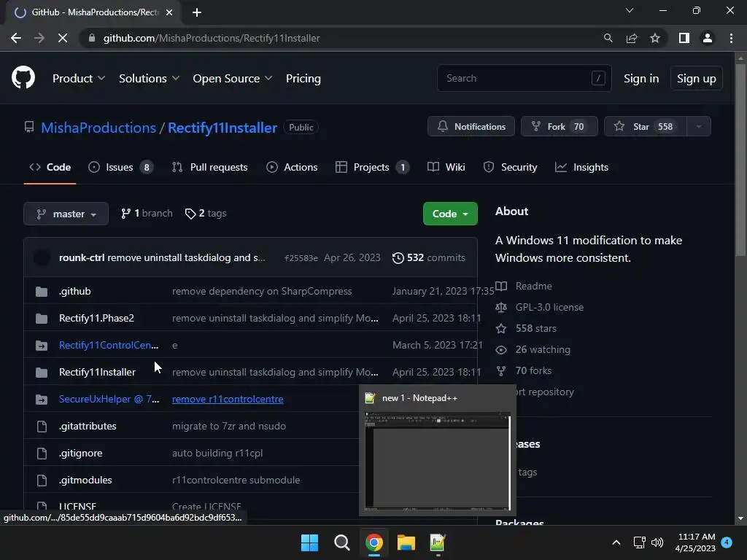747x560 pixels.
Task: Open a new browser tab with plus
Action: click(x=197, y=12)
